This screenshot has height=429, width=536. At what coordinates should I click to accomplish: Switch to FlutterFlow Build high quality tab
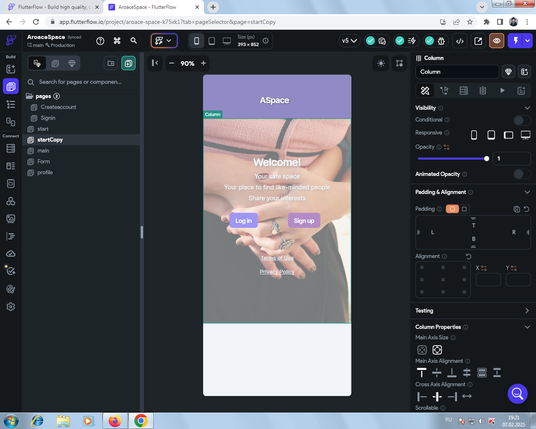tap(54, 7)
